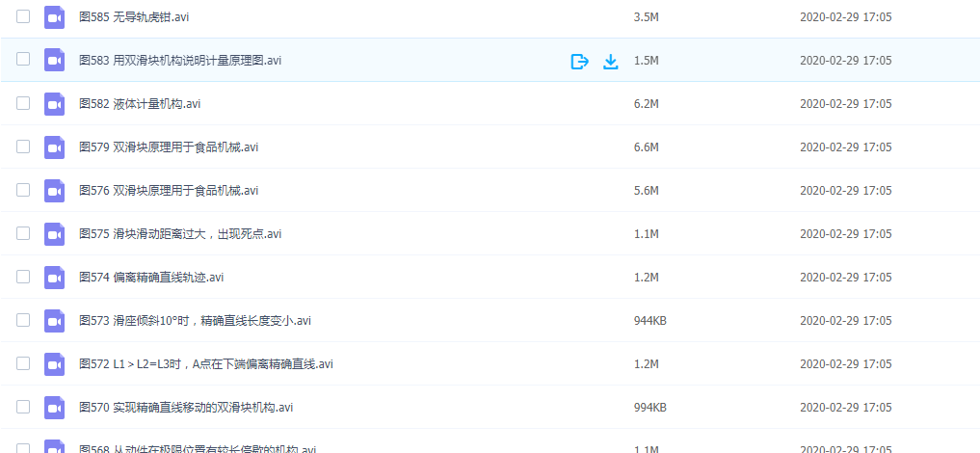The height and width of the screenshot is (453, 980).
Task: Click the video icon beside 图575 file
Action: coord(54,234)
